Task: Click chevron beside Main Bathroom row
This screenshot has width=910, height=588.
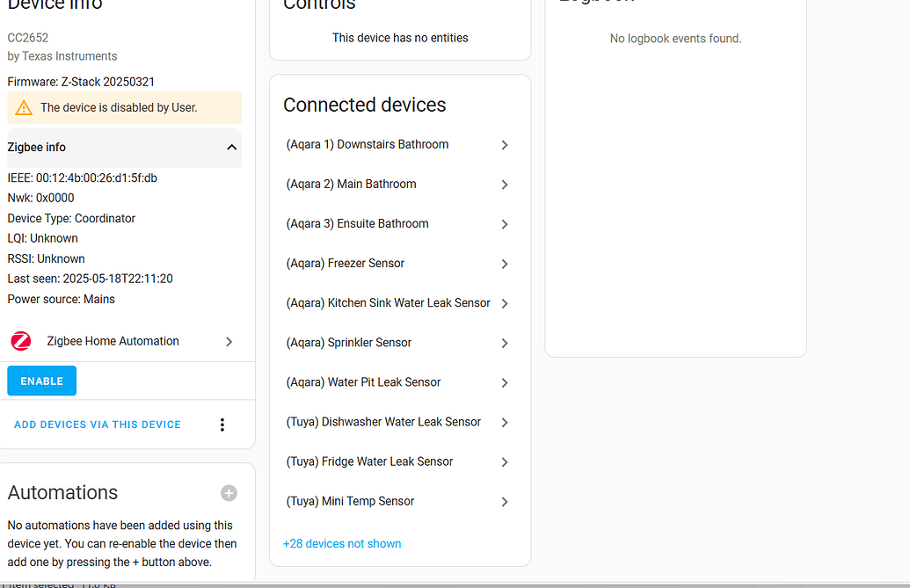Action: point(505,185)
